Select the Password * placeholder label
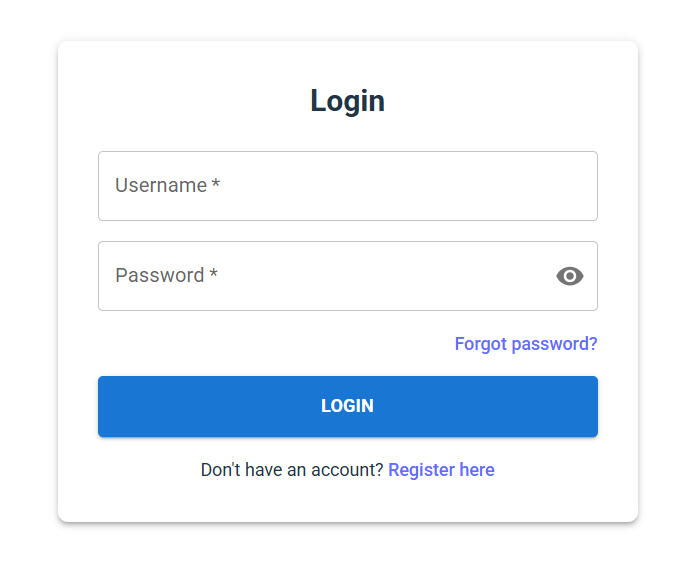Screen dimensions: 692x564 160,275
